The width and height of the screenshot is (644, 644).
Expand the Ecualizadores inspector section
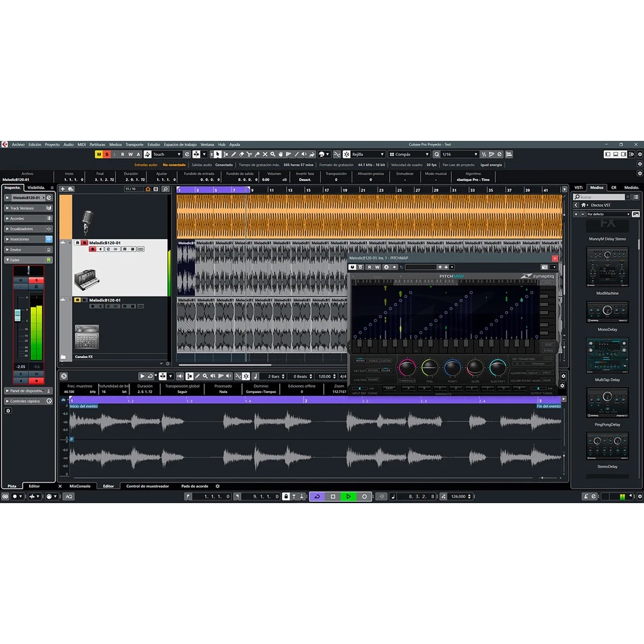click(x=28, y=229)
